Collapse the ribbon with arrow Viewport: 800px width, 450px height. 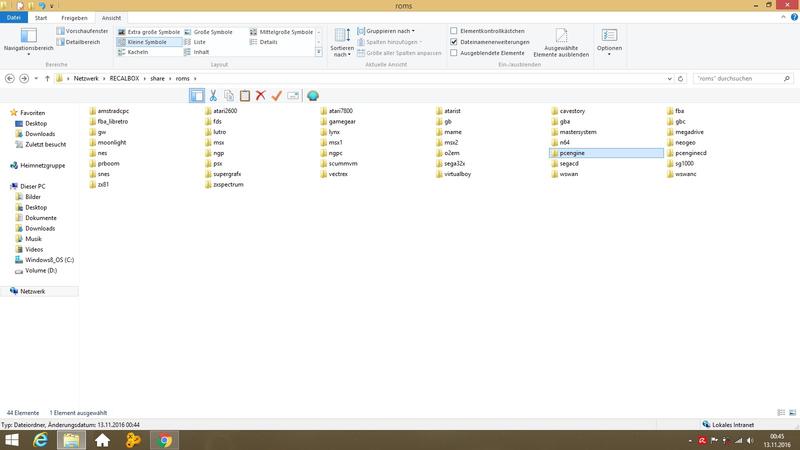783,17
